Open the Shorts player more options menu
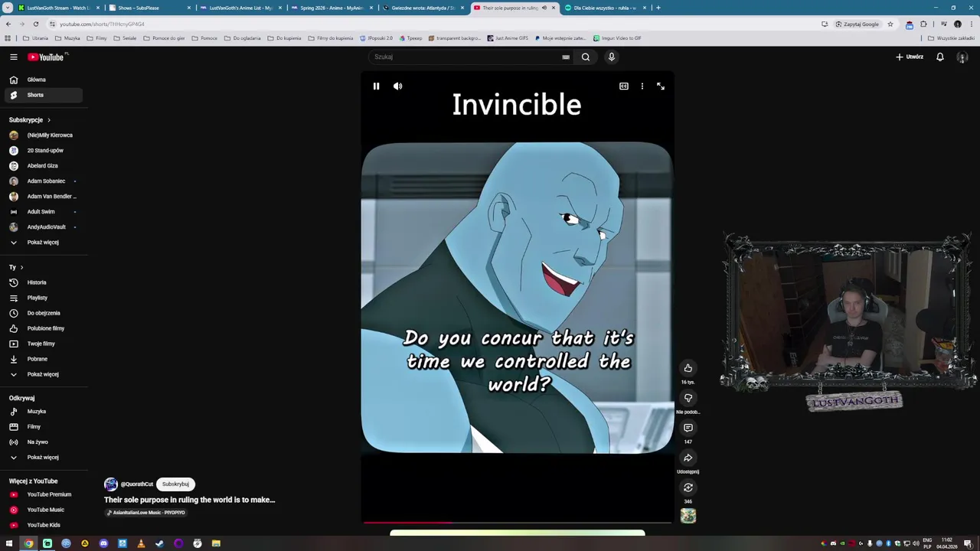Screen dimensions: 980x551 (x=642, y=86)
